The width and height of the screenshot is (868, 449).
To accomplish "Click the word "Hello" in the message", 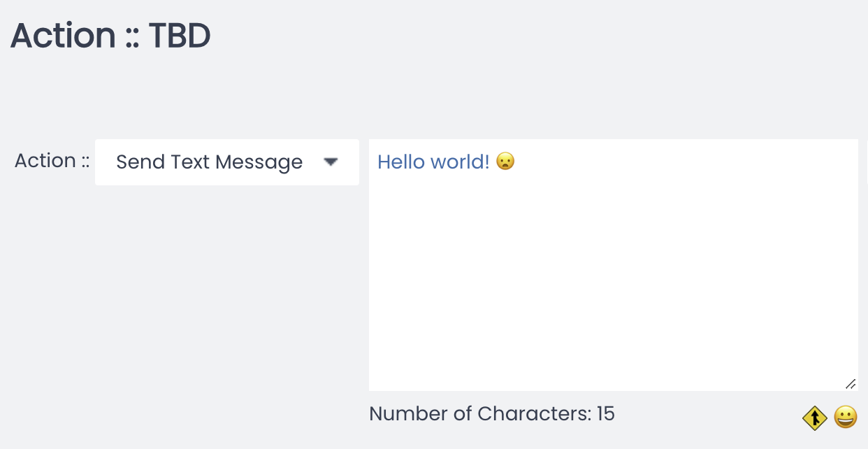I will tap(401, 162).
